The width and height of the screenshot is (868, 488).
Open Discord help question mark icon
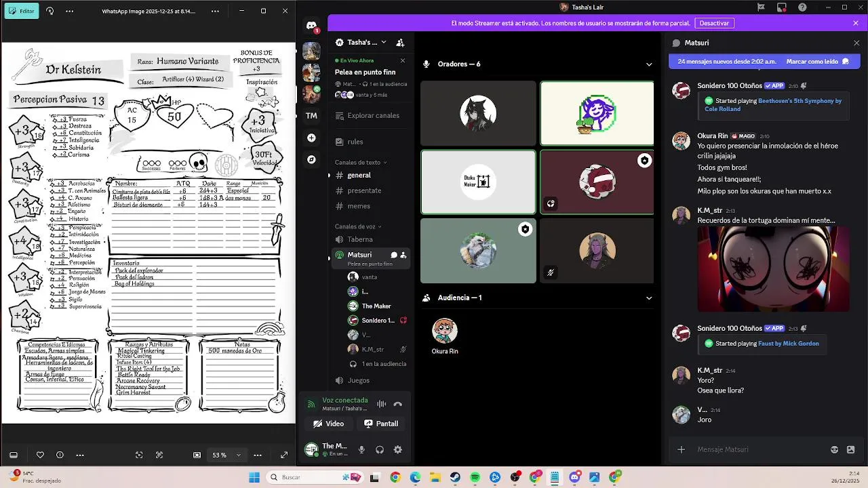tap(803, 7)
